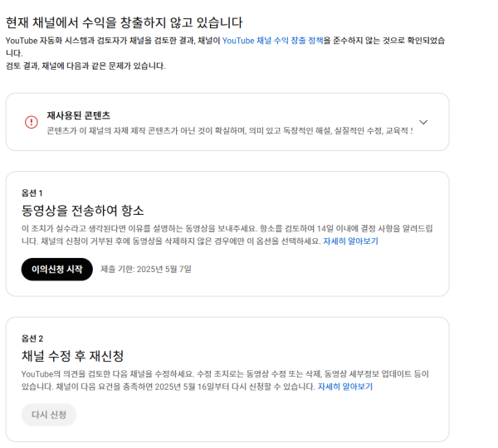
Task: Select the 동영상을 전송하여 항소 card title
Action: pyautogui.click(x=83, y=211)
